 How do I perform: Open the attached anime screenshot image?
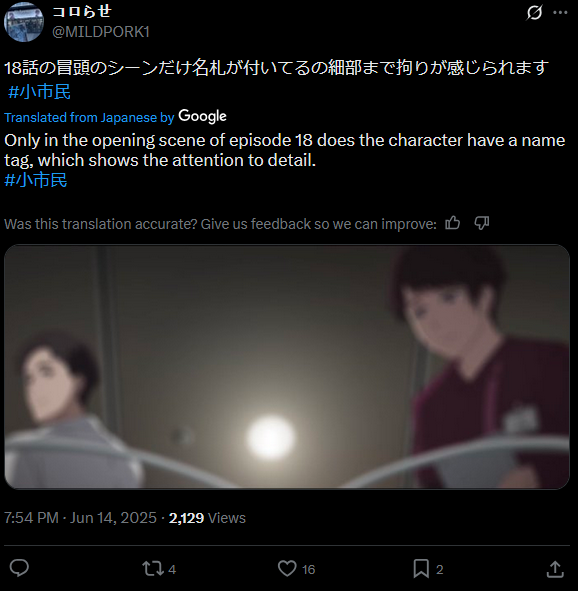[x=287, y=367]
